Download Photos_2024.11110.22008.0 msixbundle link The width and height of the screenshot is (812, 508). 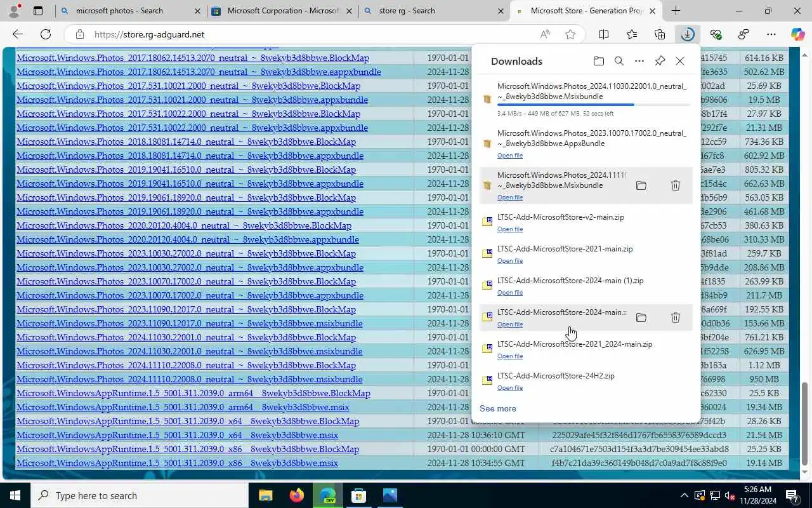(x=190, y=379)
